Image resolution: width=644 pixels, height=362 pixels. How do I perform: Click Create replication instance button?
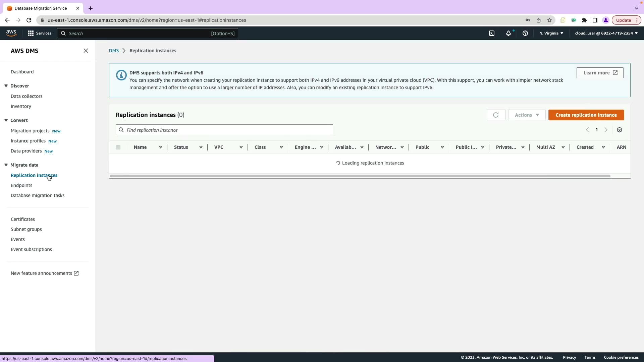(x=586, y=115)
